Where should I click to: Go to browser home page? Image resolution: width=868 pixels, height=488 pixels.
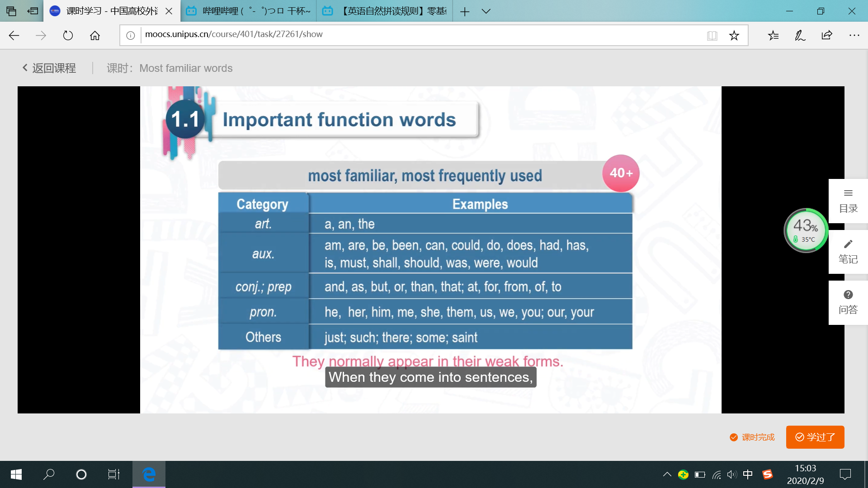click(x=95, y=35)
